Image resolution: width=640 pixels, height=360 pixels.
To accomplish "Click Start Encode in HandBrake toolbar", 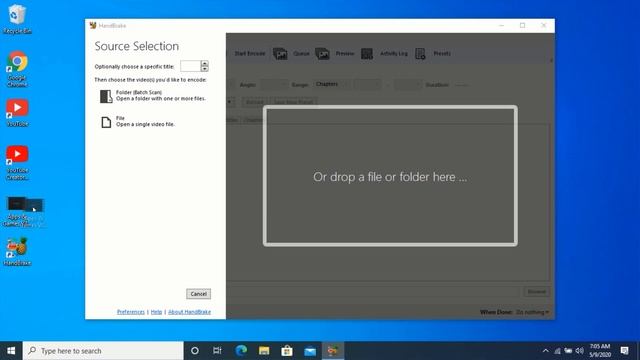I will tap(249, 53).
